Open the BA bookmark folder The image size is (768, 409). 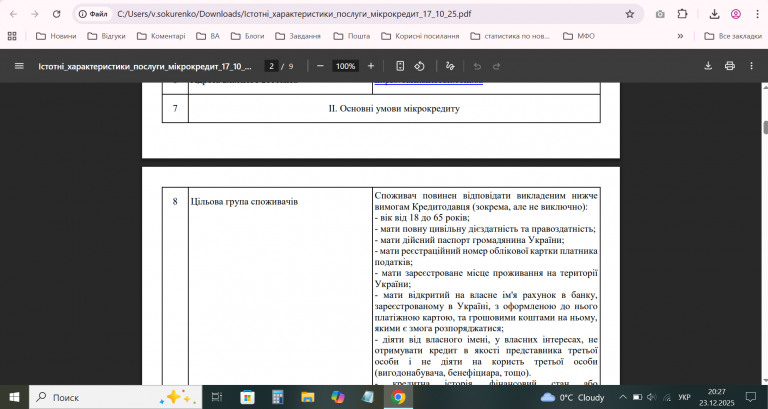pyautogui.click(x=208, y=36)
